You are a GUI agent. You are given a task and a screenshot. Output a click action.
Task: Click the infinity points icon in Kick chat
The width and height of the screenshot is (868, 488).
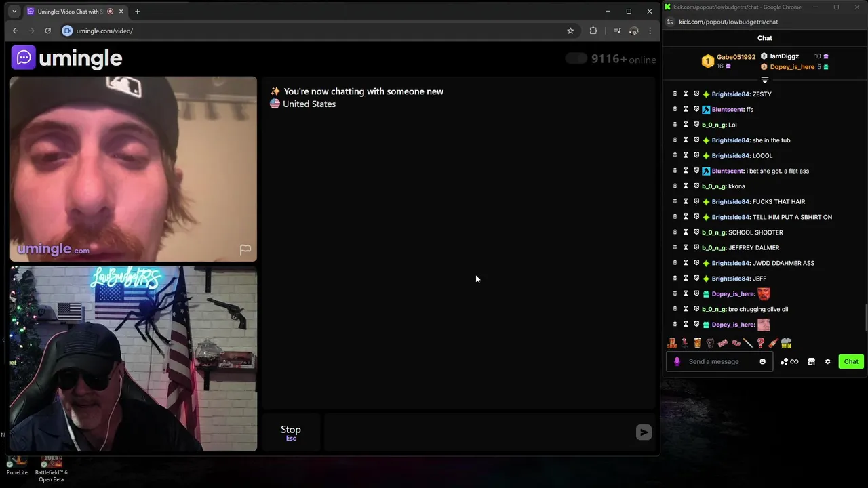(x=789, y=361)
